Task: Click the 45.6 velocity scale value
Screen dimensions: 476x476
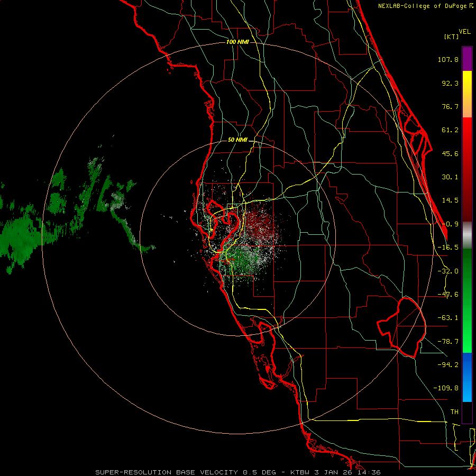Action: (450, 153)
